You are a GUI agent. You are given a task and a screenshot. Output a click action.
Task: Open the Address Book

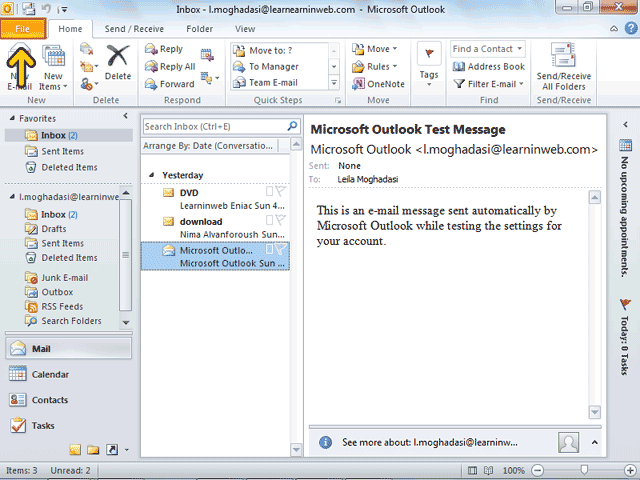(488, 67)
